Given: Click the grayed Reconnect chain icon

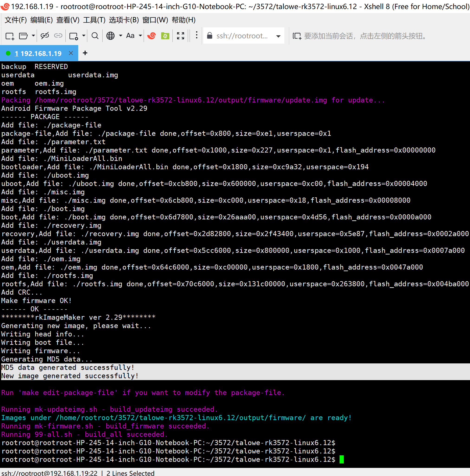Looking at the screenshot, I should 58,36.
